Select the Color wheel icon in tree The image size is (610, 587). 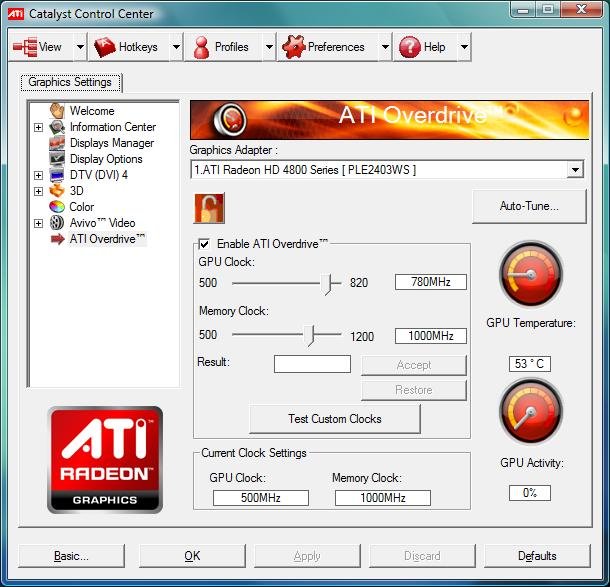click(58, 207)
